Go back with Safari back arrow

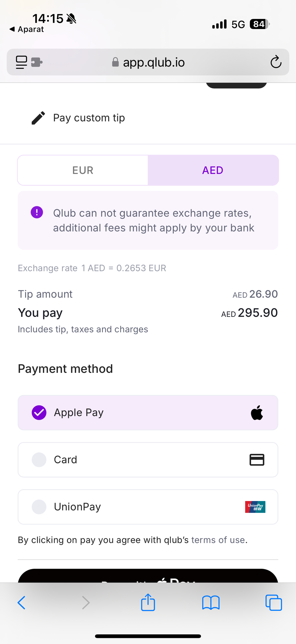(x=22, y=602)
